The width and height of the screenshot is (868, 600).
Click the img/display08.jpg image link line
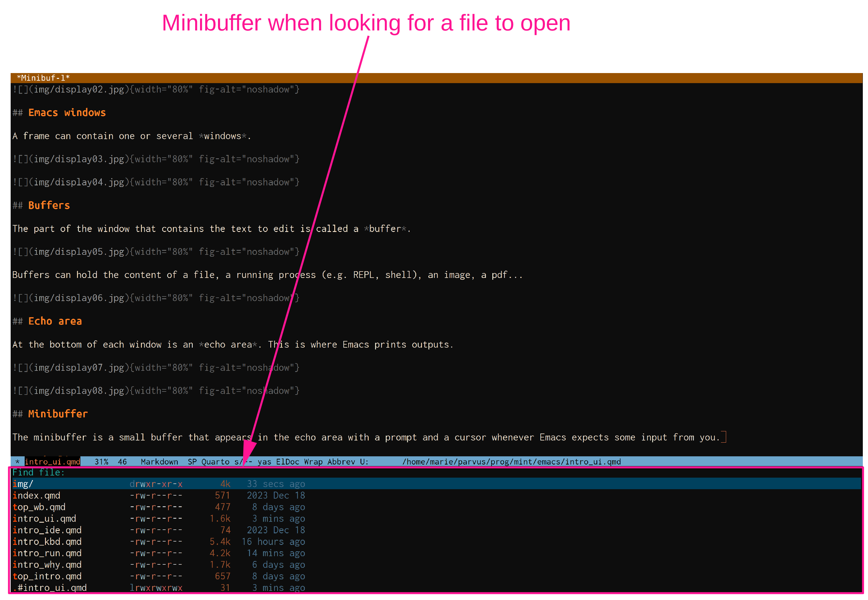coord(156,391)
